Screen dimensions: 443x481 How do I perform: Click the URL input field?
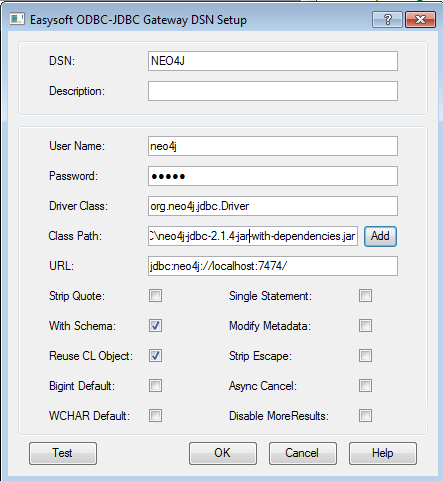pos(273,266)
